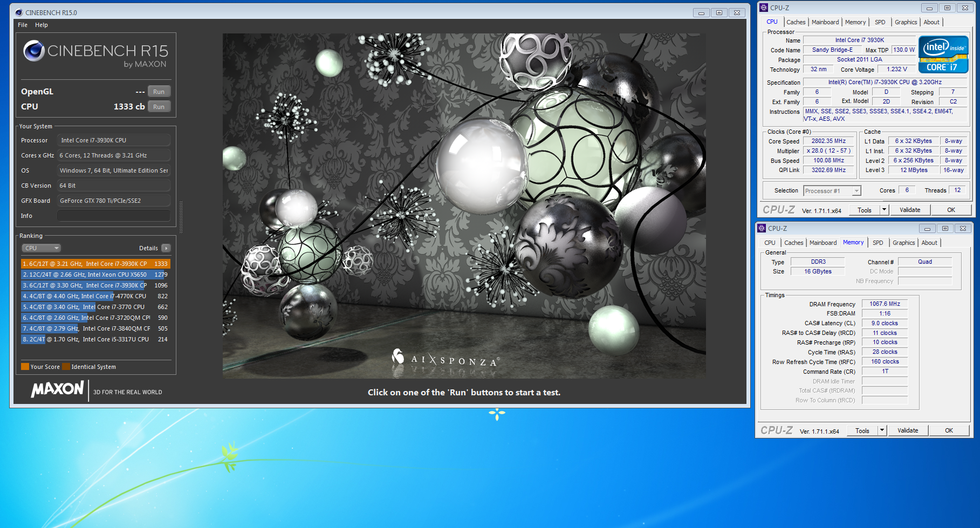Screen dimensions: 980x528
Task: Click DRAM Frequency value 1067.6 MHz
Action: click(x=885, y=304)
